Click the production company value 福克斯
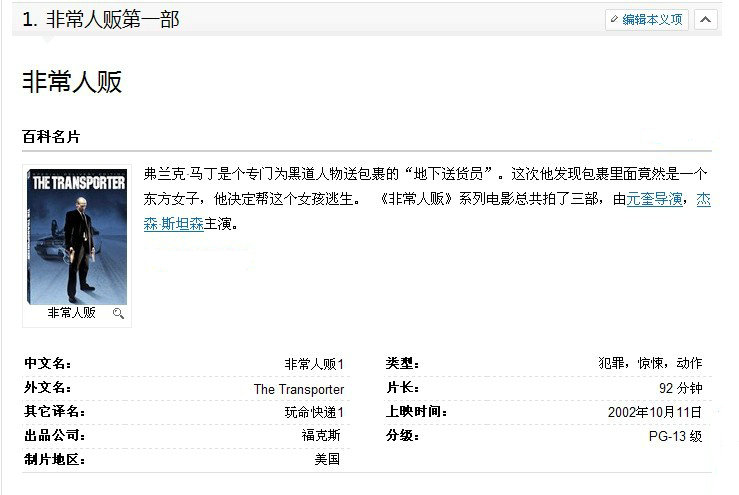Screen dimensions: 739x495 coord(321,436)
